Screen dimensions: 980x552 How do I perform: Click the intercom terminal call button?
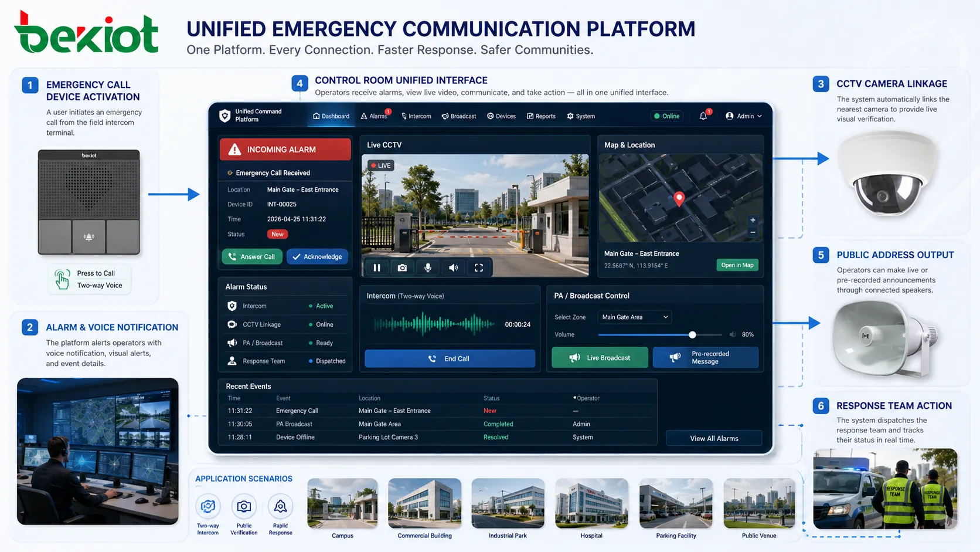click(x=89, y=237)
